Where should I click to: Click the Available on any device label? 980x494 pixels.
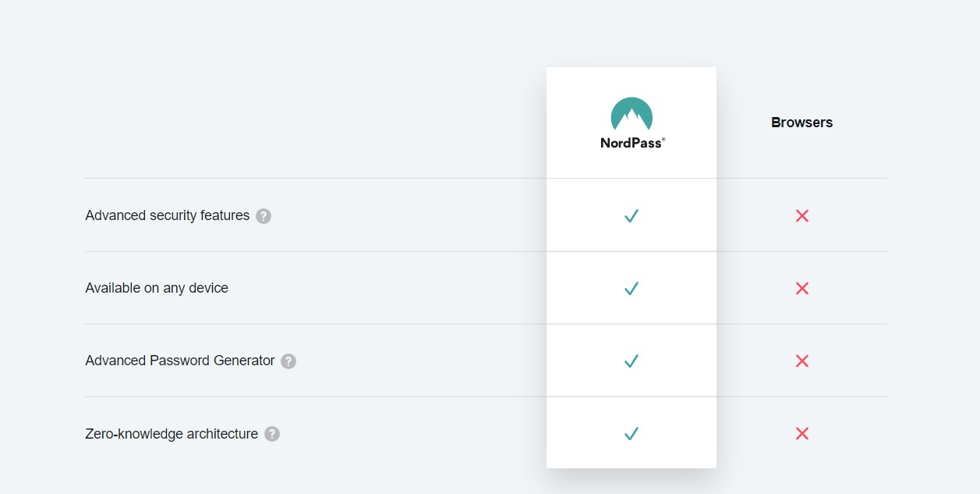pyautogui.click(x=157, y=288)
